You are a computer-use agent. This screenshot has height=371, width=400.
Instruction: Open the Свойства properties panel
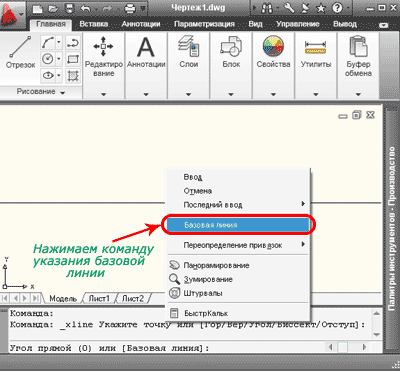(273, 52)
